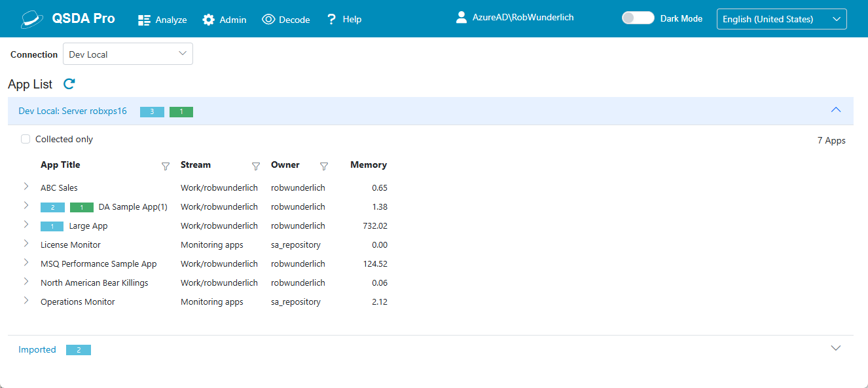Open the Decode menu
This screenshot has height=388, width=868.
click(x=286, y=20)
